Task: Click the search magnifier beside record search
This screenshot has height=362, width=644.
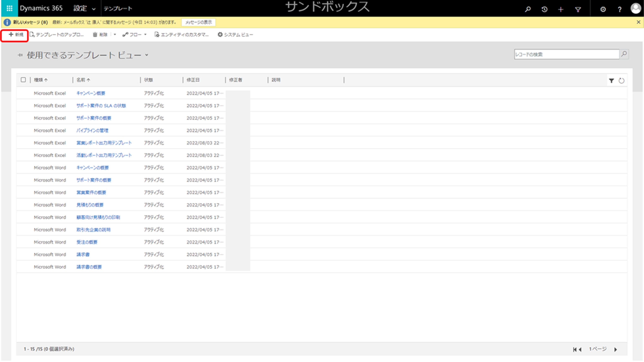Action: (624, 54)
